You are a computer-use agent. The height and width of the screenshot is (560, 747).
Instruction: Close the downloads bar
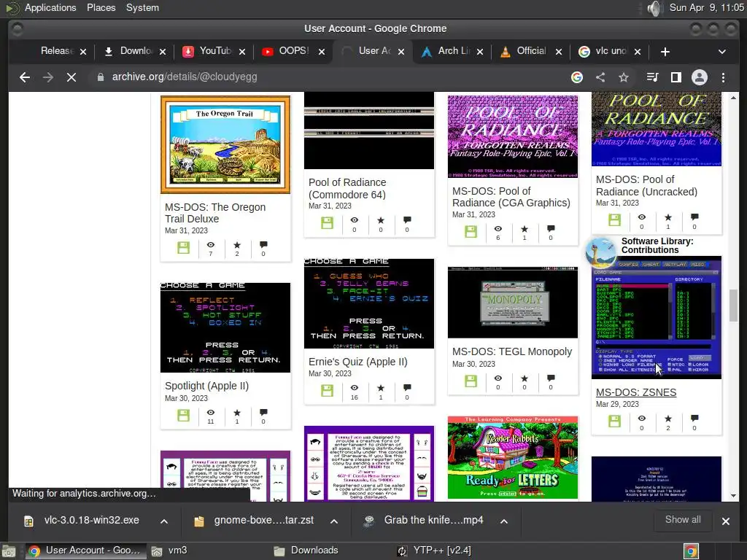pos(726,521)
